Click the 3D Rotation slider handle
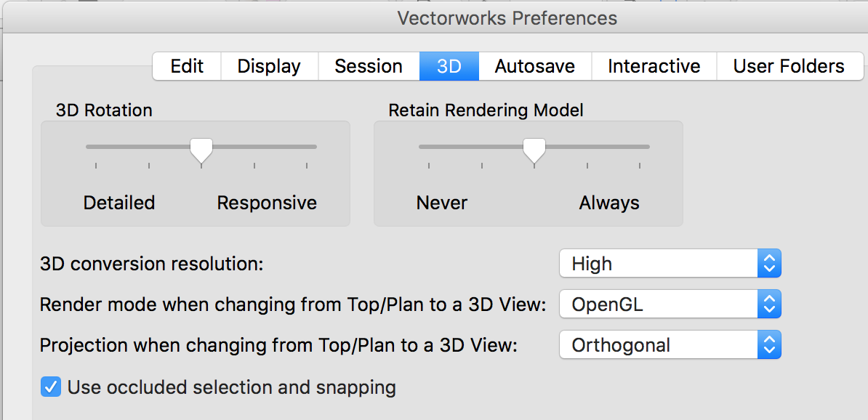868x420 pixels. 201,150
